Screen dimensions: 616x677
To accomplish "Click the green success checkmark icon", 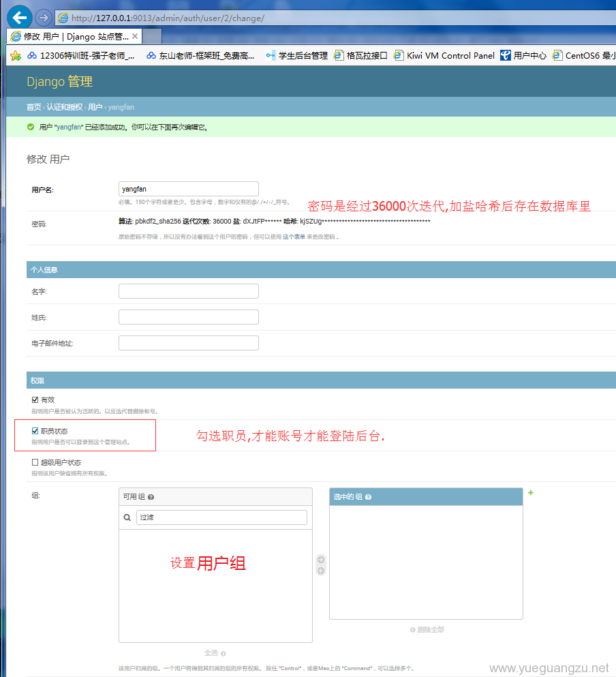I will click(30, 127).
